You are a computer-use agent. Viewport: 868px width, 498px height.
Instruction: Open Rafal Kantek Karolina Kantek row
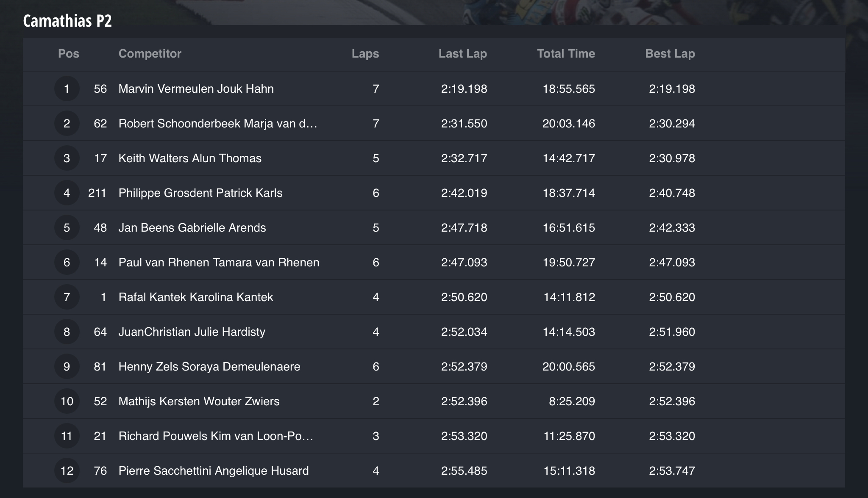(195, 297)
